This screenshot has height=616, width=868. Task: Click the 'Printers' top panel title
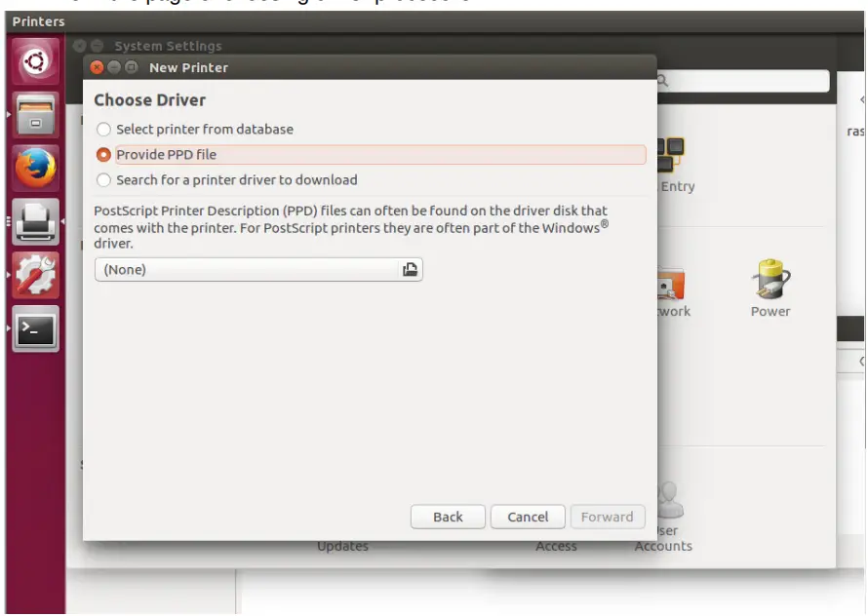click(x=38, y=21)
